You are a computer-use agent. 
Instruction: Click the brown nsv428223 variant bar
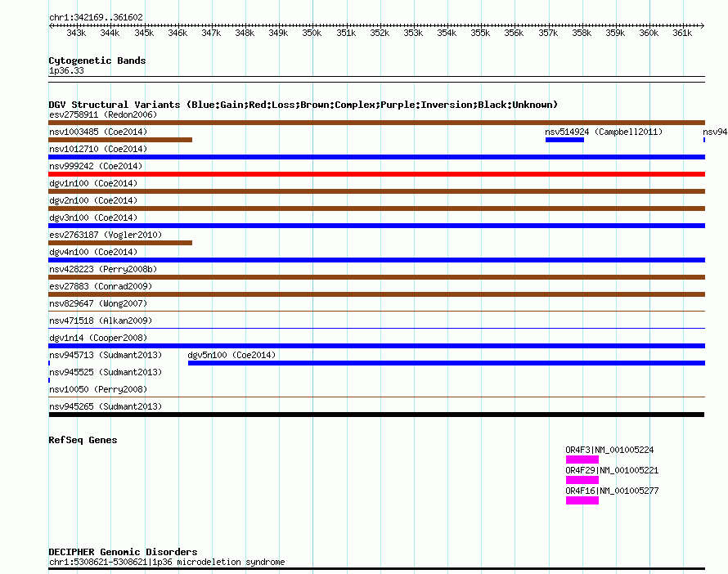tap(376, 277)
